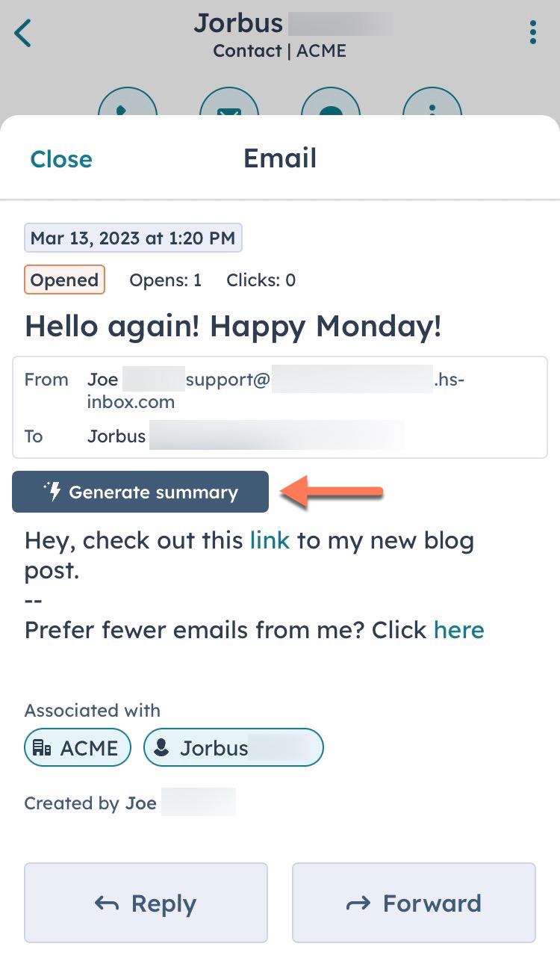
Task: Tap the back arrow at top left
Action: pyautogui.click(x=23, y=33)
